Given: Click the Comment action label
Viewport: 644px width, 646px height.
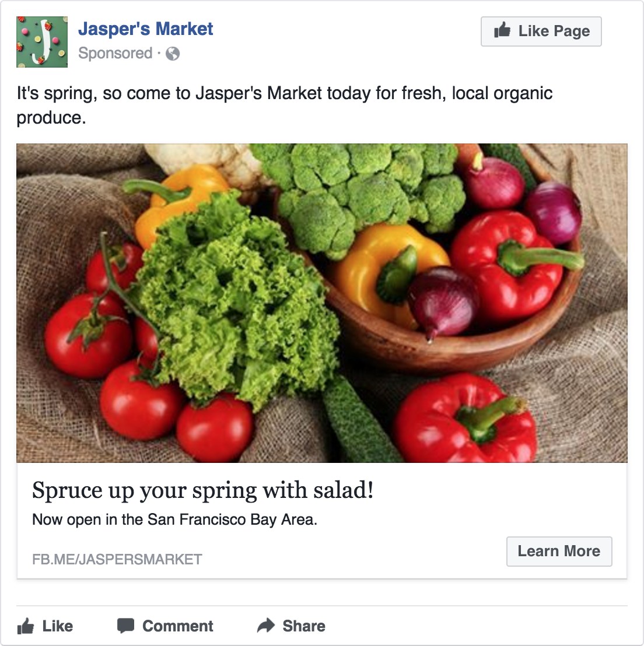Looking at the screenshot, I should 177,626.
